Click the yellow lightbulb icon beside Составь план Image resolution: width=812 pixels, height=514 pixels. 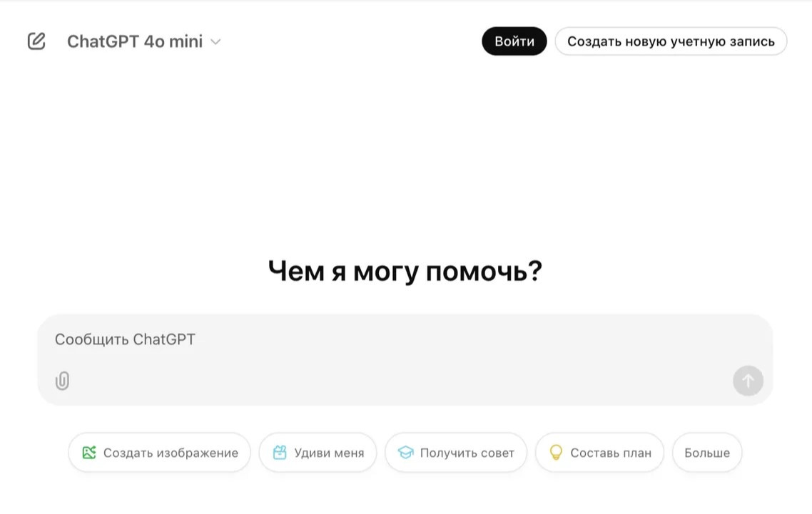pyautogui.click(x=556, y=453)
